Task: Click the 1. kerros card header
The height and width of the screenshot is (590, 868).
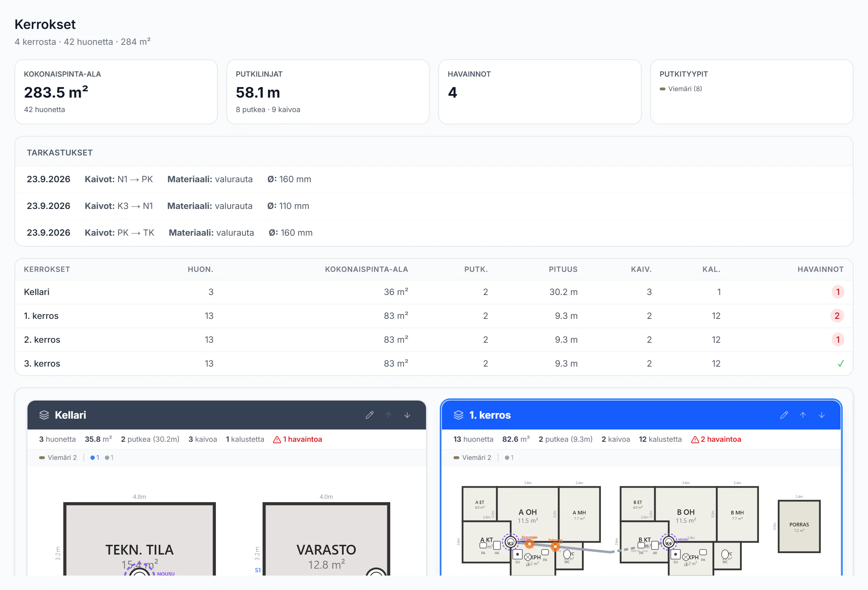Action: click(x=641, y=415)
